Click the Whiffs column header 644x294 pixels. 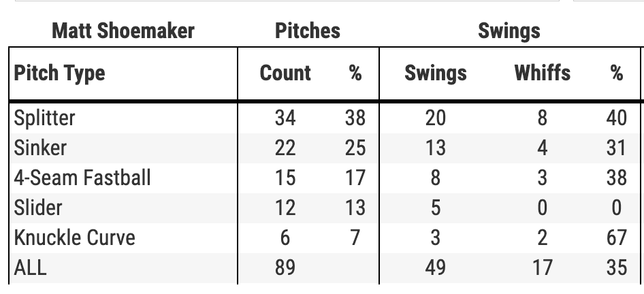543,73
